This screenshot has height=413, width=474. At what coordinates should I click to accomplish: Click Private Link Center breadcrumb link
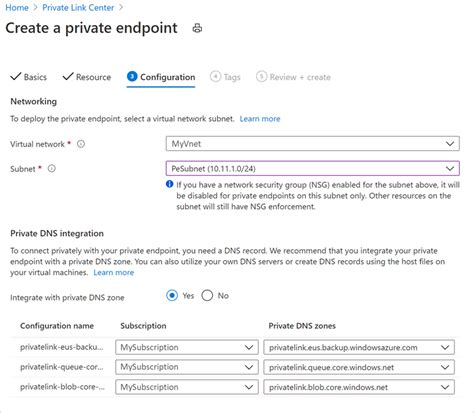pyautogui.click(x=78, y=8)
